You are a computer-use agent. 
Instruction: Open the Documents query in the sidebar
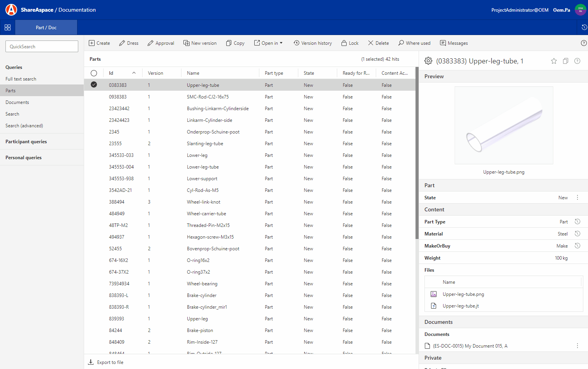17,102
